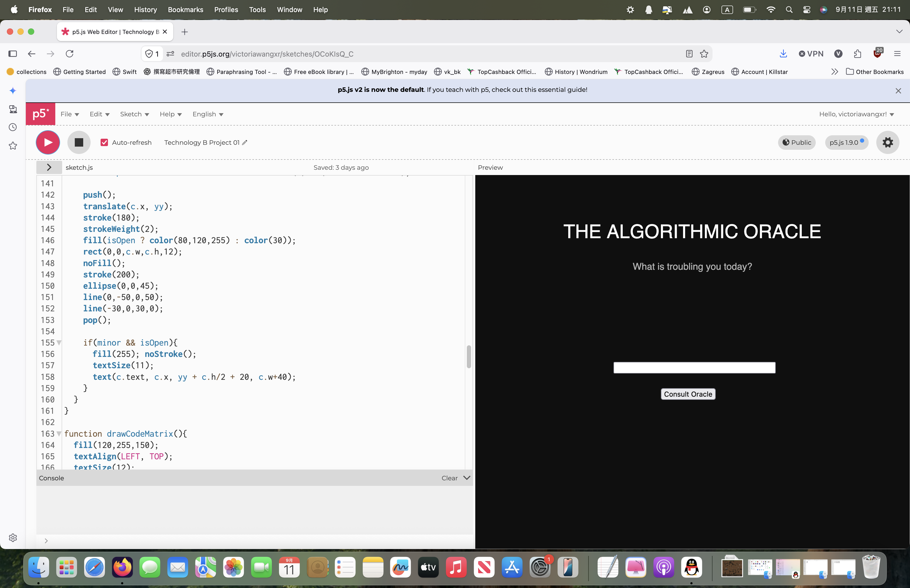Dismiss the p5.js v2 announcement banner

898,91
